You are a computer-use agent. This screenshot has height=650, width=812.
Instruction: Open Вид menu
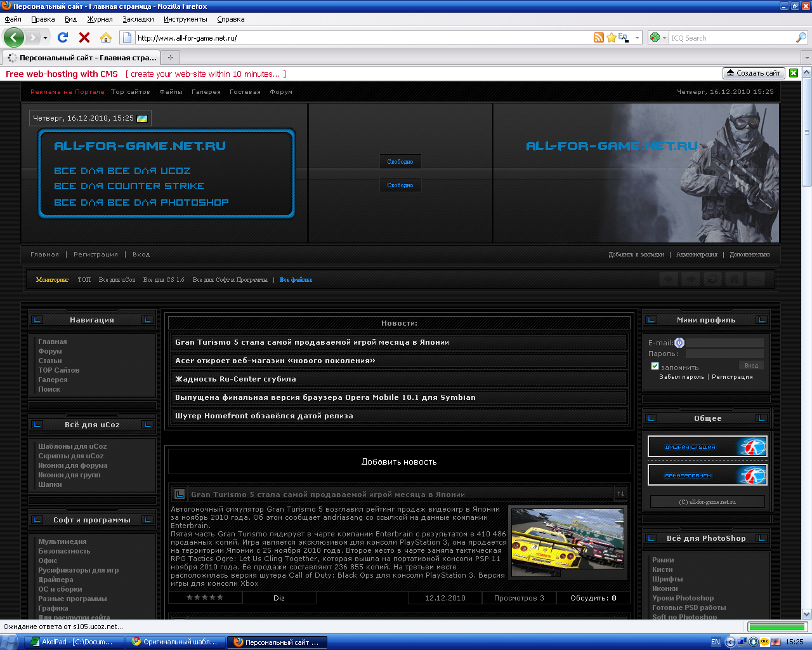point(70,19)
